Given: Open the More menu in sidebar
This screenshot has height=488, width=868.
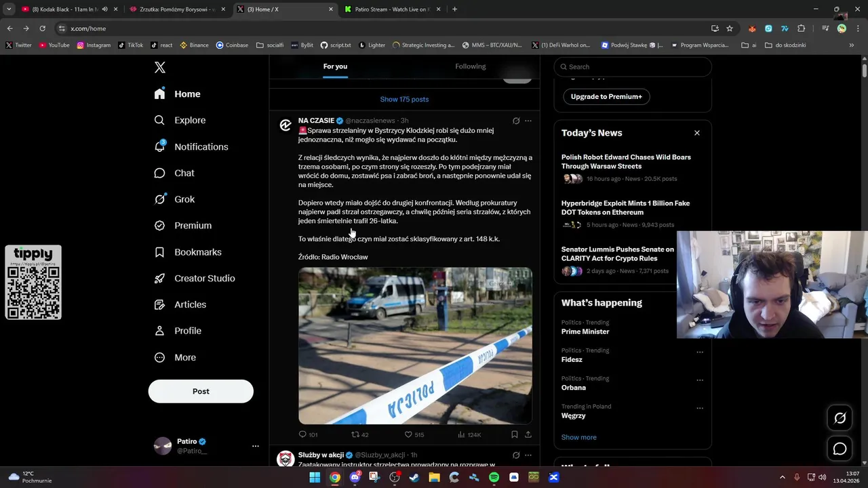Looking at the screenshot, I should point(175,357).
